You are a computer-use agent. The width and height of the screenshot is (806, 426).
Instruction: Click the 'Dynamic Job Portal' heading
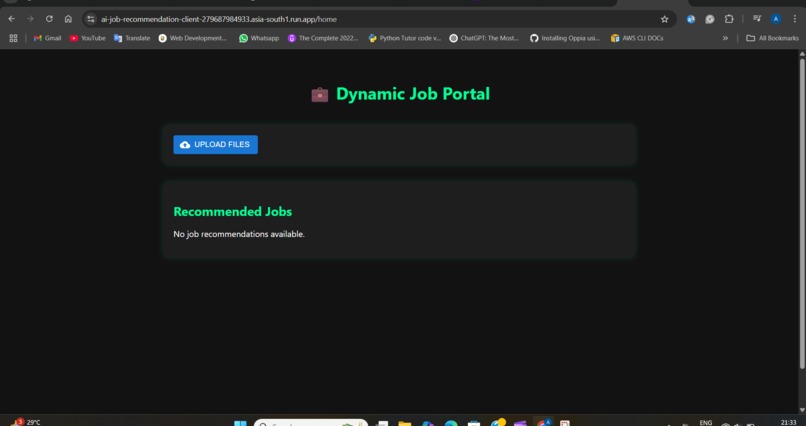(413, 94)
